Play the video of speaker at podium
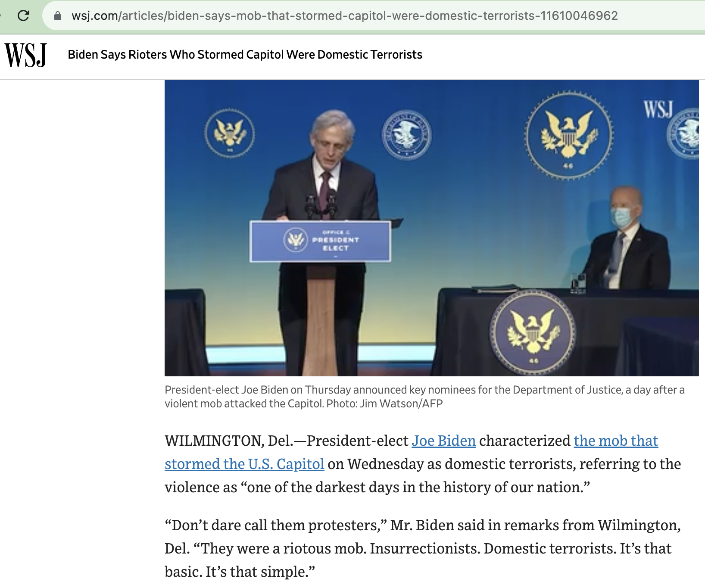Viewport: 705px width, 588px height. point(431,228)
